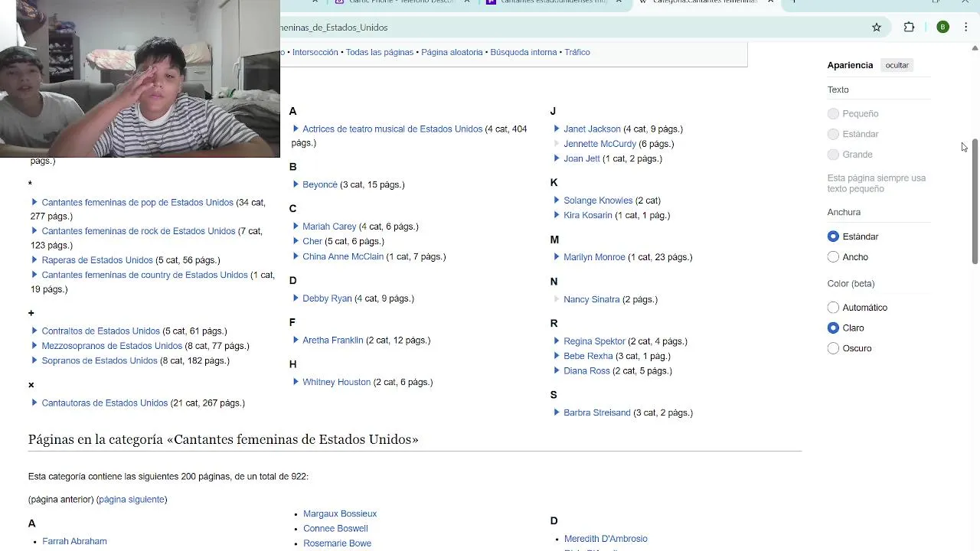Expand Sopranos de Estados Unidos arrow
980x551 pixels.
(x=34, y=360)
